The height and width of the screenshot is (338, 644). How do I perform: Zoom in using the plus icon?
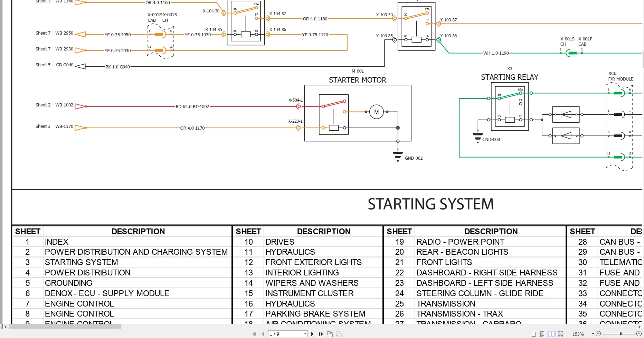tap(639, 334)
